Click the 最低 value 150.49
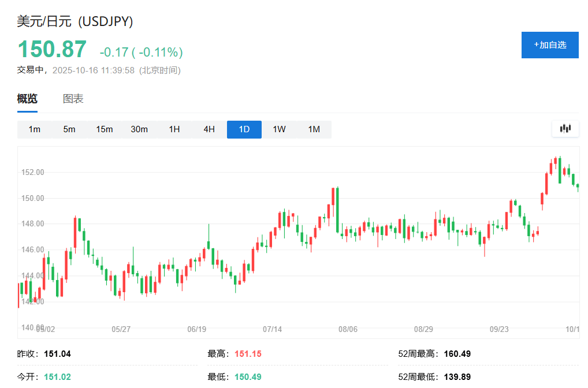The width and height of the screenshot is (588, 388). point(248,377)
